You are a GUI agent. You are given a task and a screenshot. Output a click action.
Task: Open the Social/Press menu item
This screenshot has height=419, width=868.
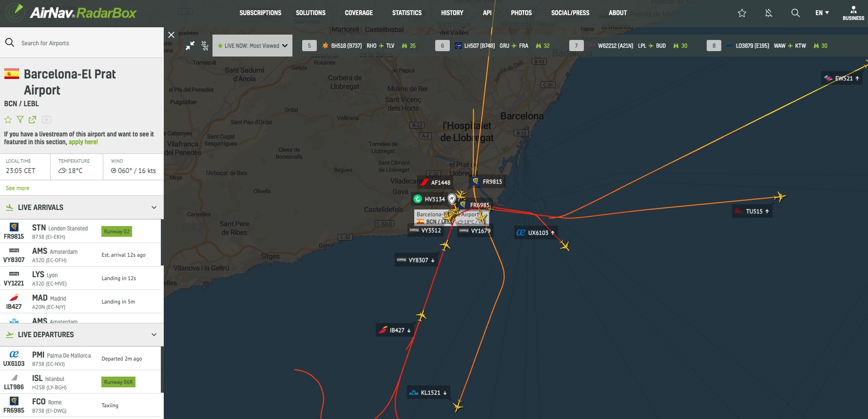570,13
